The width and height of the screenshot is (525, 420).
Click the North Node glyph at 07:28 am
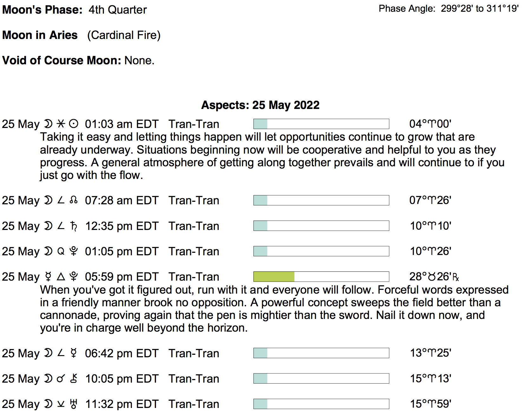click(x=74, y=200)
